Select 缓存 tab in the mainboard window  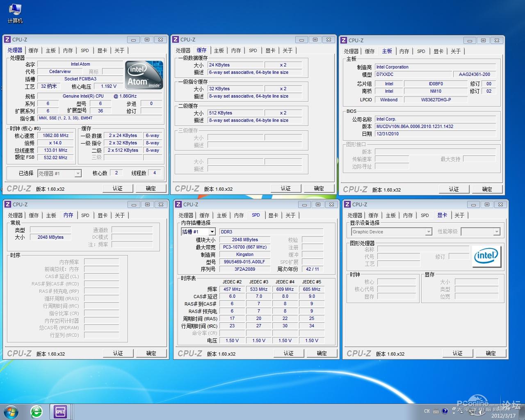pyautogui.click(x=370, y=51)
